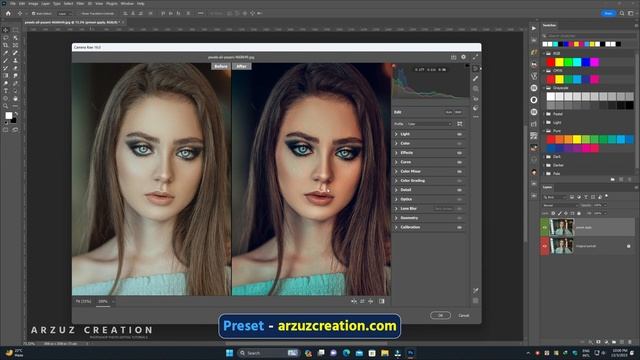The image size is (640, 360).
Task: Select the Camera Raw red eye icon
Action: pos(476,98)
